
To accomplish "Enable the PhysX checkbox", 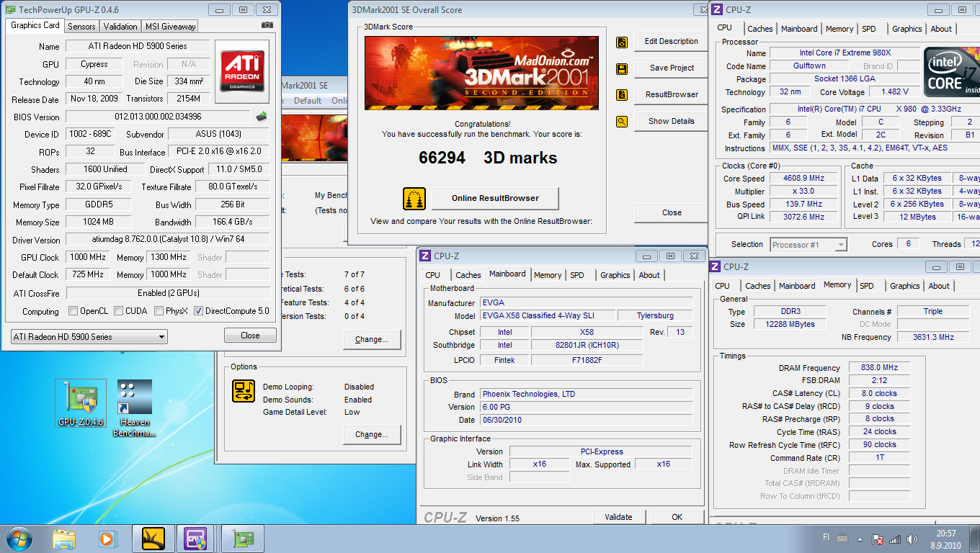I will pyautogui.click(x=160, y=311).
